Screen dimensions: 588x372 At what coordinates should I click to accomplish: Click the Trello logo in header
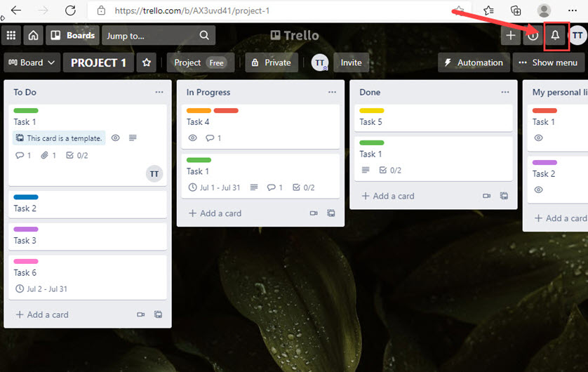(x=295, y=35)
